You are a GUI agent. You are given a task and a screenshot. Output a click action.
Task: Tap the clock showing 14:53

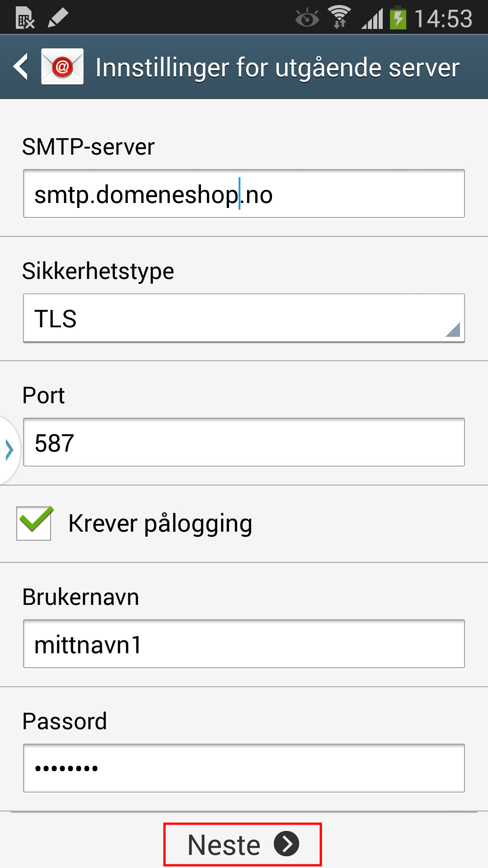click(443, 19)
